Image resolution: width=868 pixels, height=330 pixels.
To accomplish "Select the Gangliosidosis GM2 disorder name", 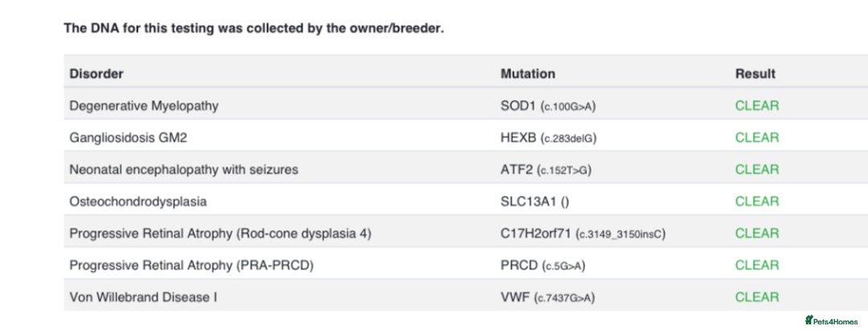I will (128, 138).
